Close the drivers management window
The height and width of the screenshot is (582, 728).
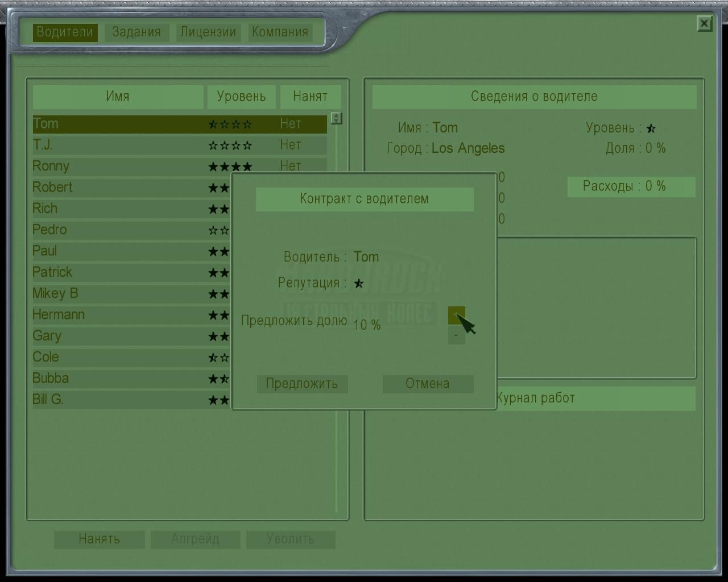click(705, 24)
